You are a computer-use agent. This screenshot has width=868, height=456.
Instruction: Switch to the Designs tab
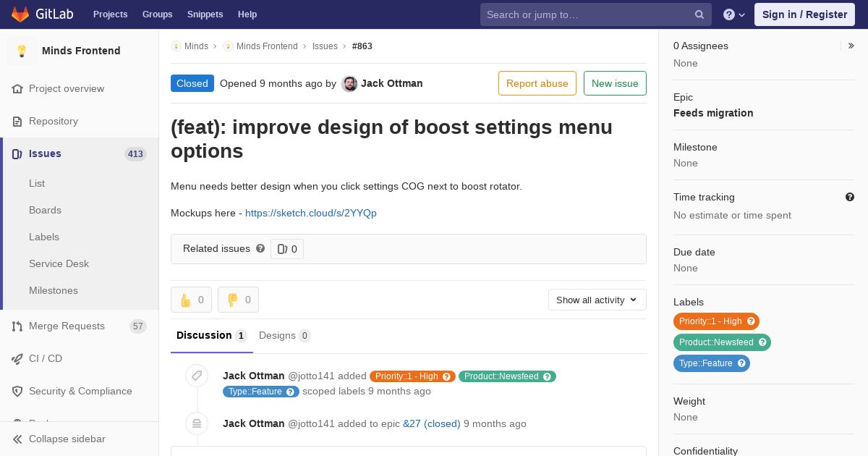click(285, 336)
